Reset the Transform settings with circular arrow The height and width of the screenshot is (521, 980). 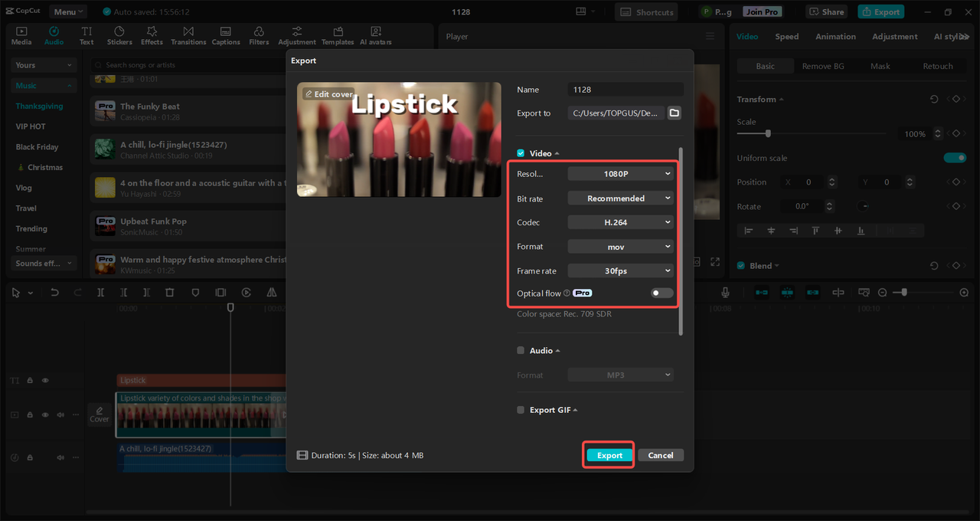pyautogui.click(x=934, y=100)
